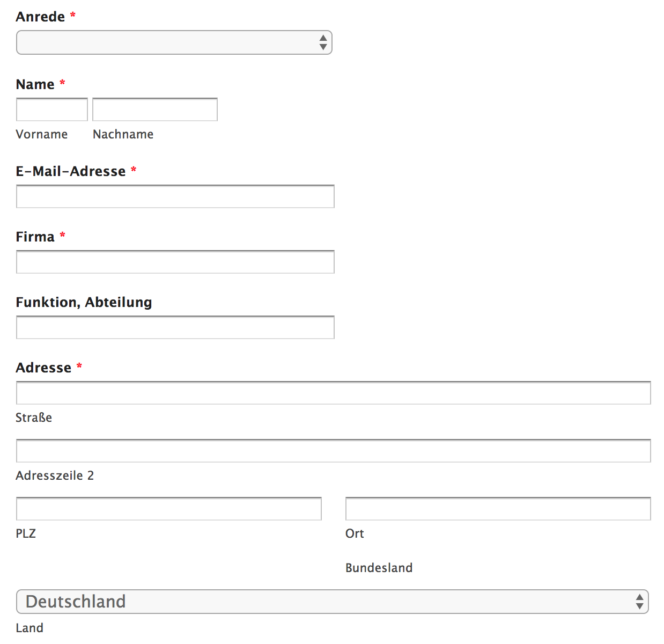The image size is (664, 644).
Task: Click into the PLZ postal code field
Action: [169, 509]
